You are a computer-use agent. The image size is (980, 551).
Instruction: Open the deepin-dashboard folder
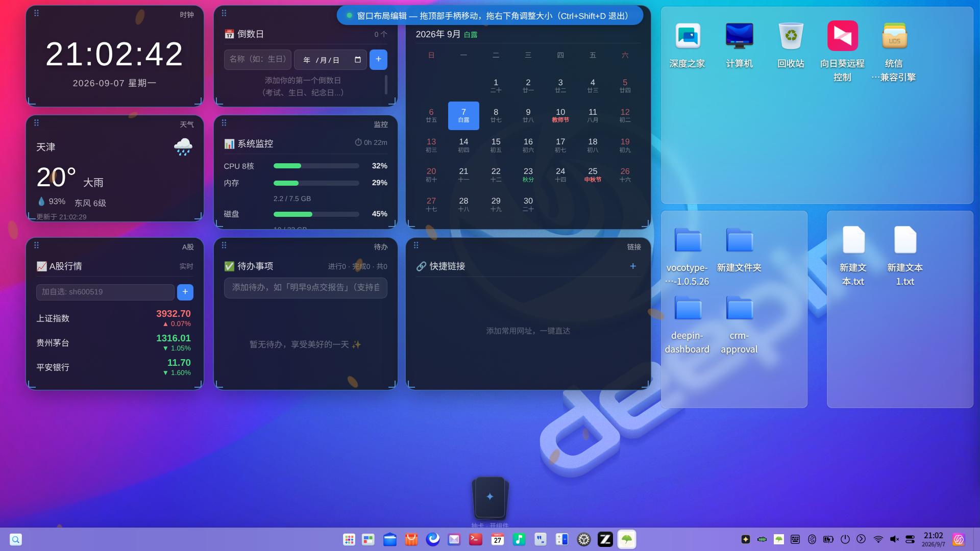coord(687,325)
